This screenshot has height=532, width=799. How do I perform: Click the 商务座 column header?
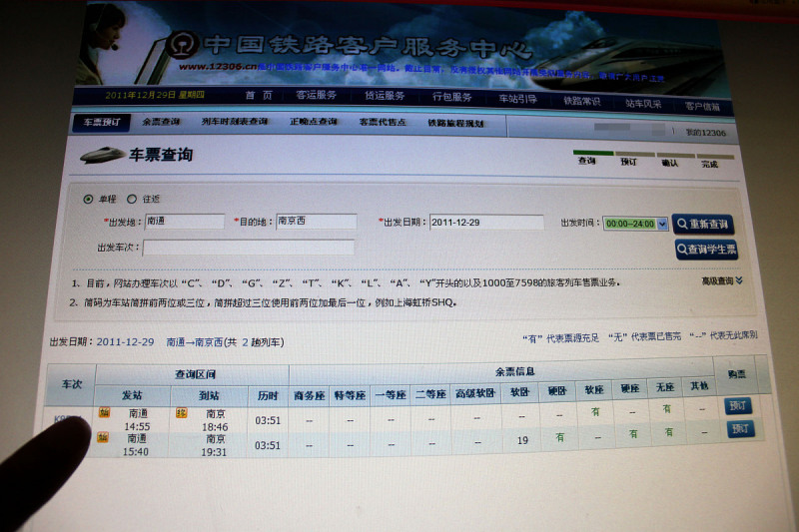pyautogui.click(x=310, y=395)
